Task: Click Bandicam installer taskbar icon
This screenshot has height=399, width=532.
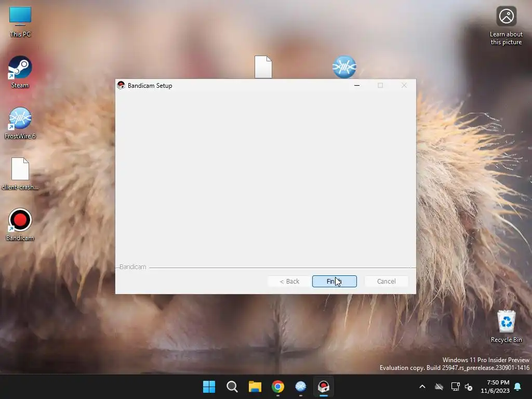Action: [x=324, y=387]
